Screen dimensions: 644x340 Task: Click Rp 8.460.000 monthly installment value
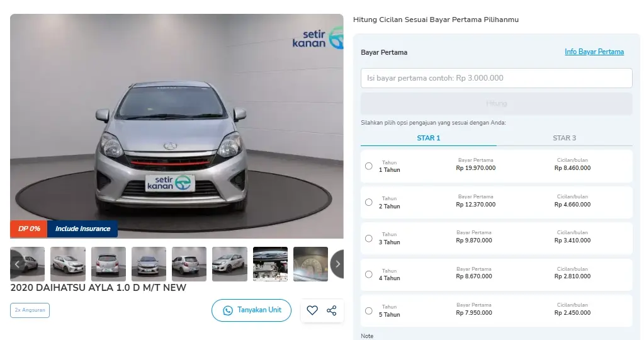[572, 168]
